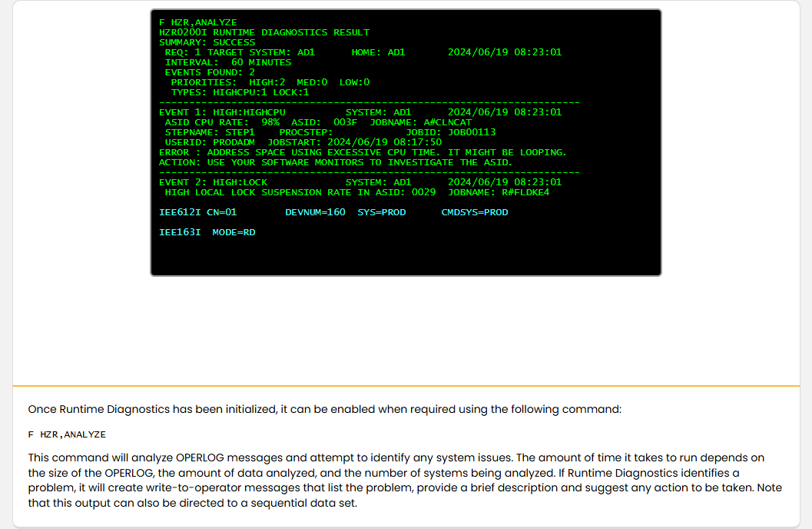Click 'JOBSTART: 2024/06/19 08:17:50' value
The image size is (812, 529).
355,142
